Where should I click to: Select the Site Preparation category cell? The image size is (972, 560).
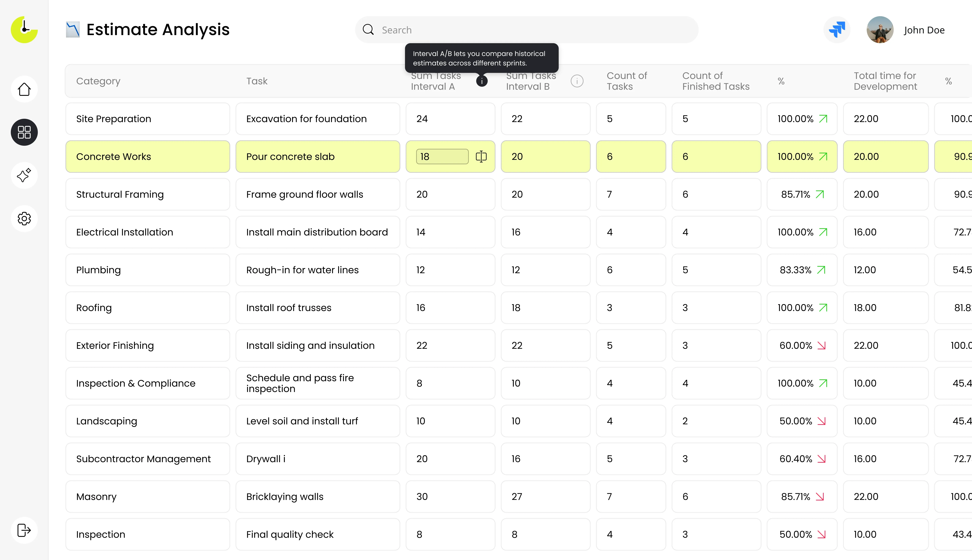[x=148, y=119]
